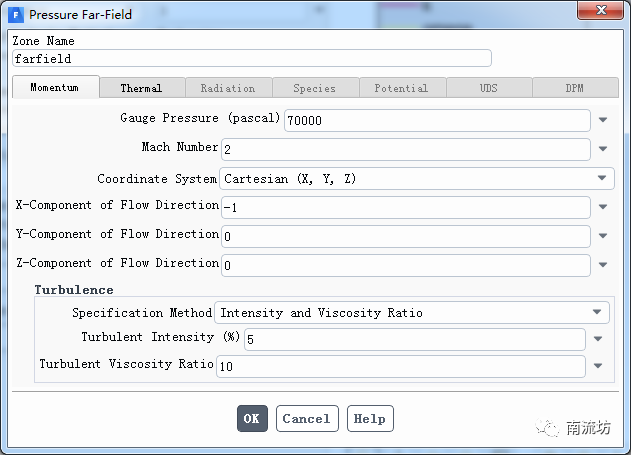631x455 pixels.
Task: Open the Coordinate System combo box
Action: pos(416,179)
